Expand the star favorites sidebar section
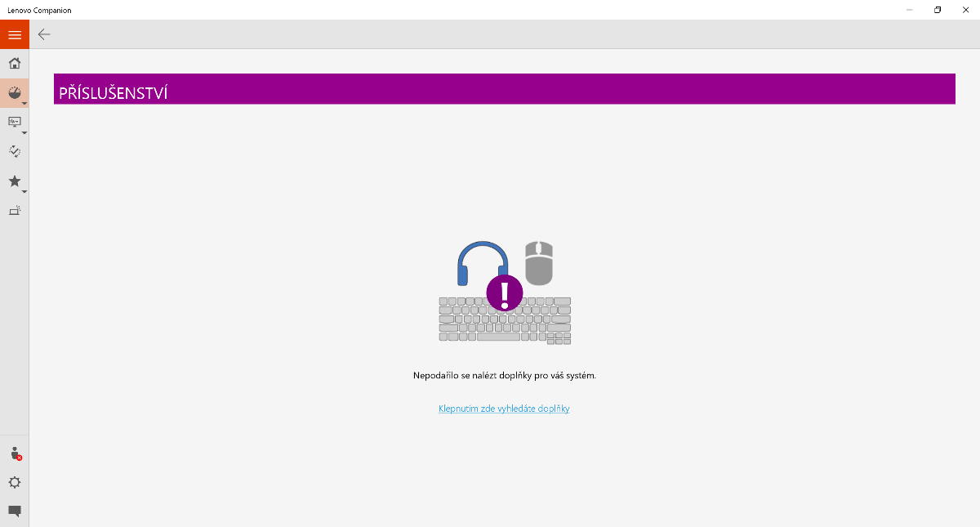 [15, 181]
